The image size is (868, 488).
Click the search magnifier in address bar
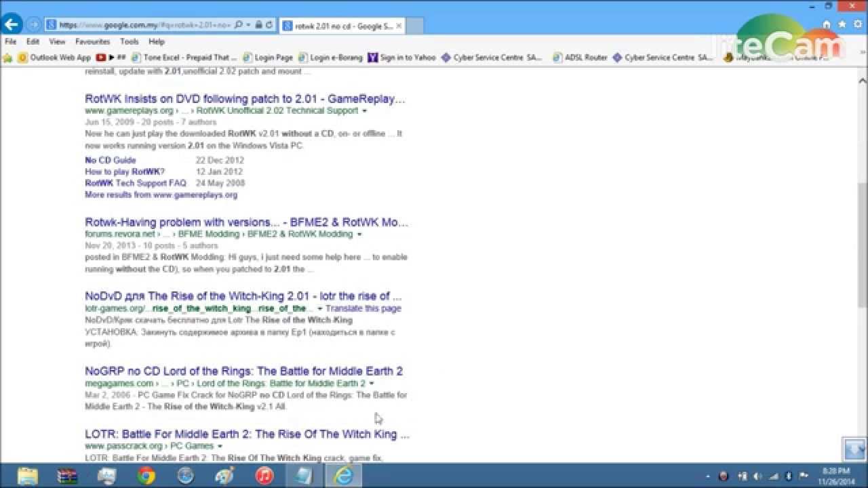point(238,25)
